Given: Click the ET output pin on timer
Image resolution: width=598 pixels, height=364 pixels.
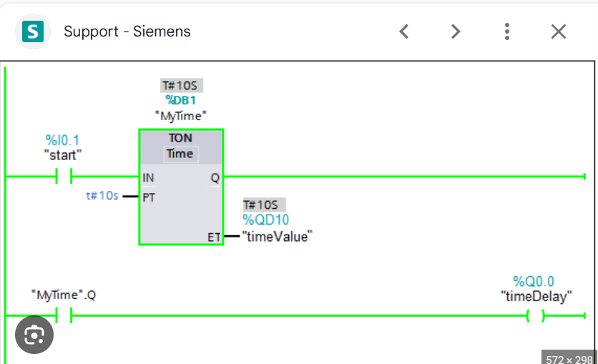Looking at the screenshot, I should pos(214,237).
